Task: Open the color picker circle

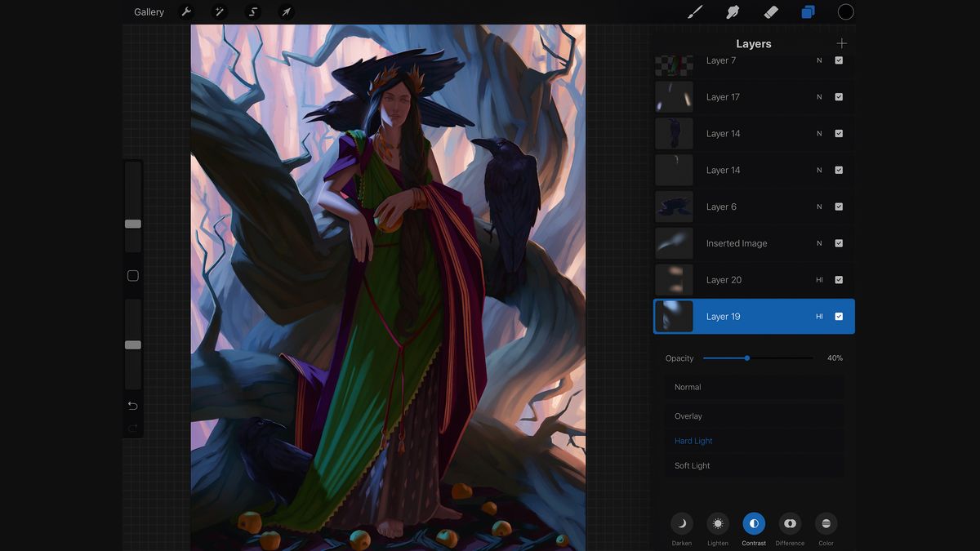Action: point(846,11)
